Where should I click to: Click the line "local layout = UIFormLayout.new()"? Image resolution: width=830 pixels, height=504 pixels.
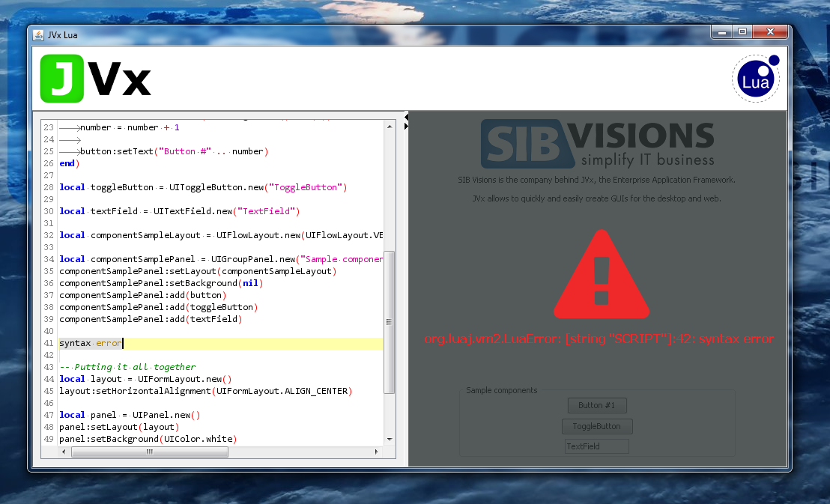pos(145,379)
